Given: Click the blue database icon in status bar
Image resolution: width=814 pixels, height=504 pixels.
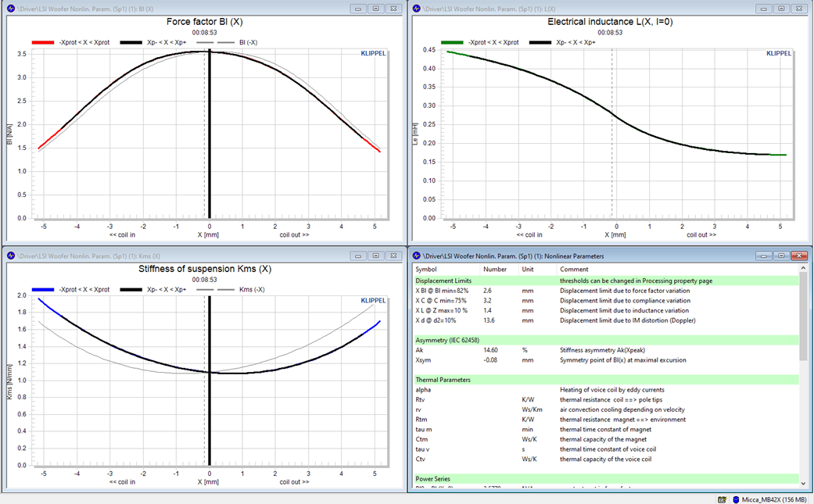Looking at the screenshot, I should tap(736, 499).
